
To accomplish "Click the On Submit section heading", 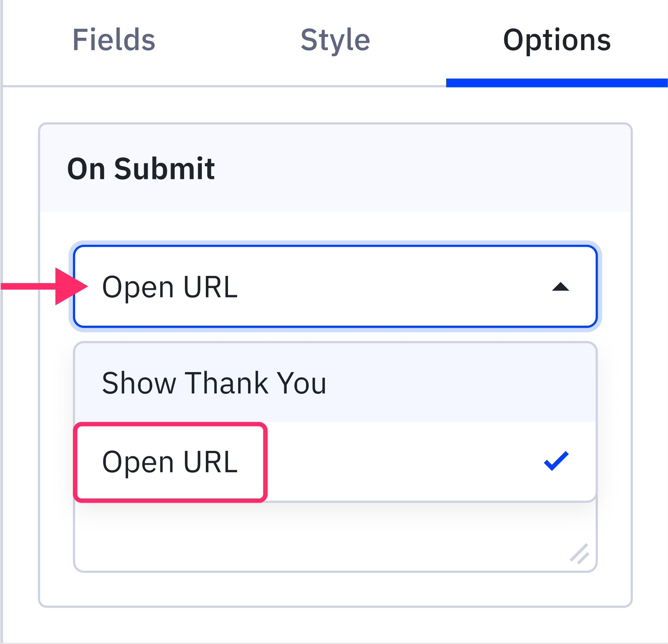I will (x=141, y=169).
